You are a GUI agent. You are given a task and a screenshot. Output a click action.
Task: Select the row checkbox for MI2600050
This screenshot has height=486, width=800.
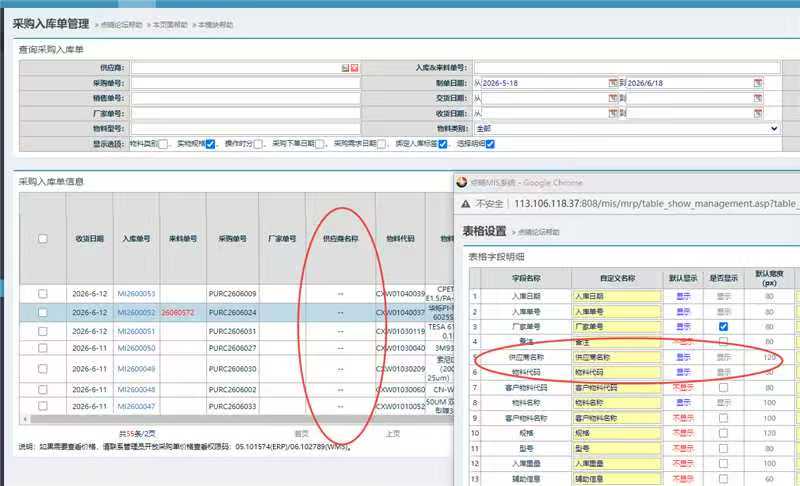coord(43,348)
